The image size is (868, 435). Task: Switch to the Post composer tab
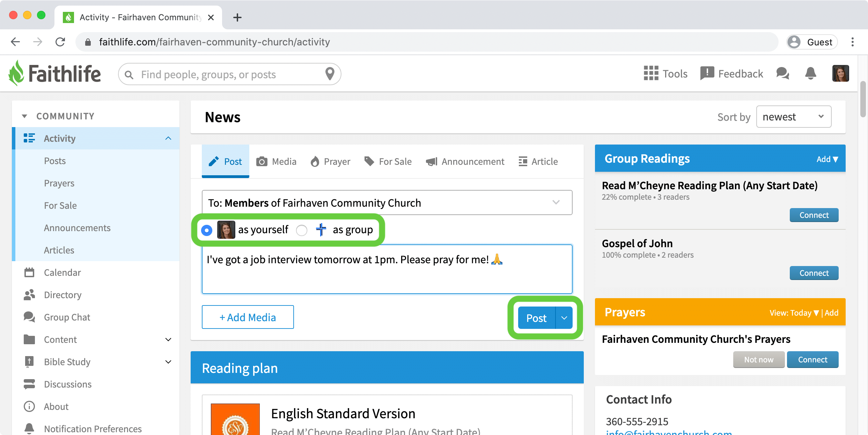(x=226, y=161)
